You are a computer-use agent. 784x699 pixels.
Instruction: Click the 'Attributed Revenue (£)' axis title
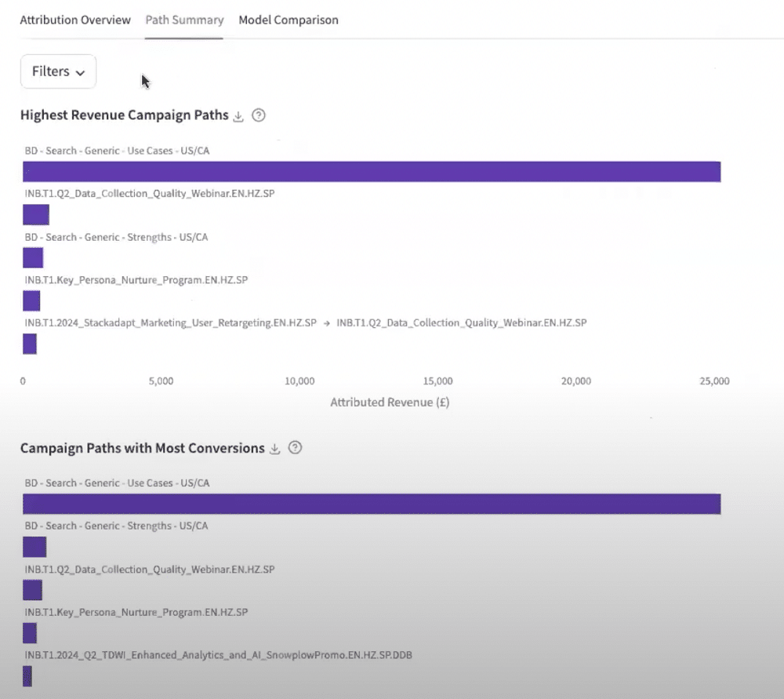click(x=390, y=402)
